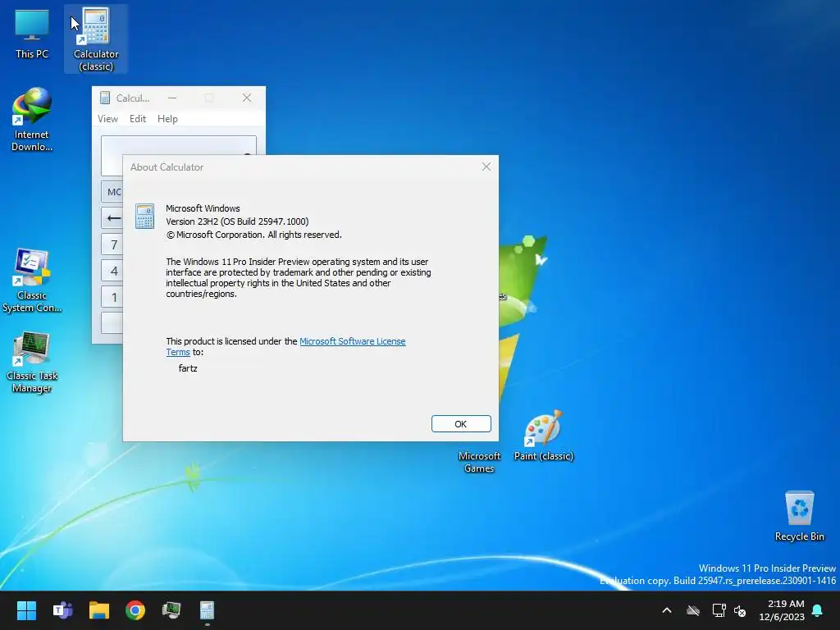Click the 4 key in Calculator

112,271
